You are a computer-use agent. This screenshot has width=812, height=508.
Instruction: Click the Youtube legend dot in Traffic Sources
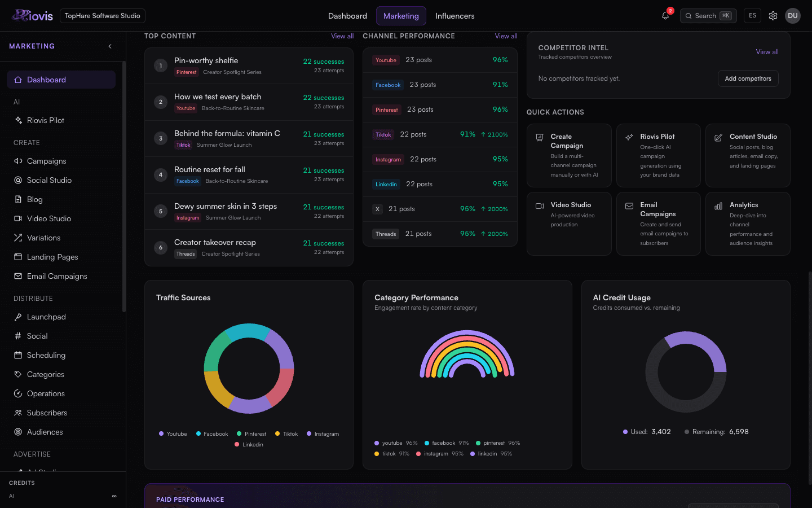(161, 433)
